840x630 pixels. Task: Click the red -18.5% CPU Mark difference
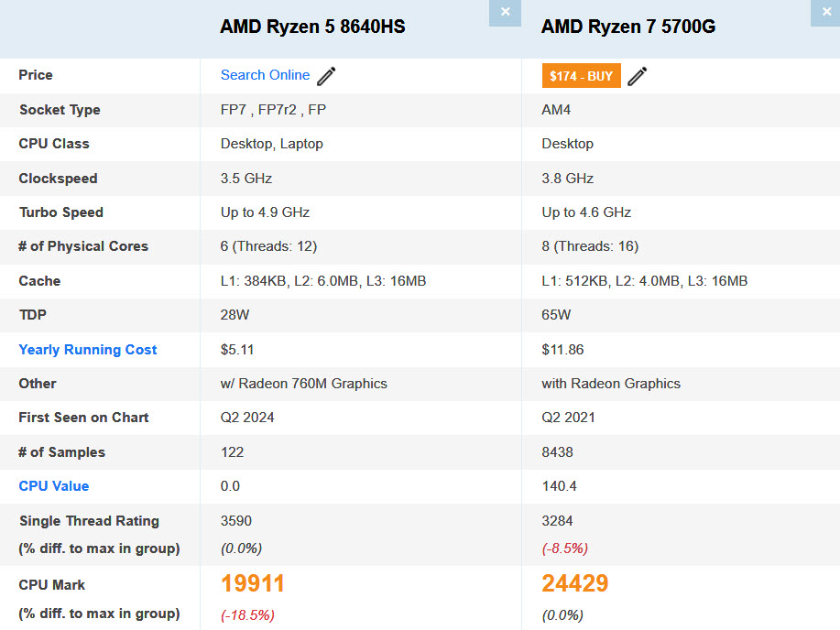(247, 614)
